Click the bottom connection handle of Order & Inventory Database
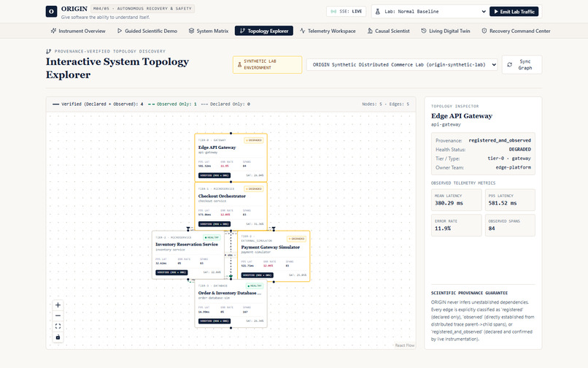The width and height of the screenshot is (588, 368). coord(231,328)
